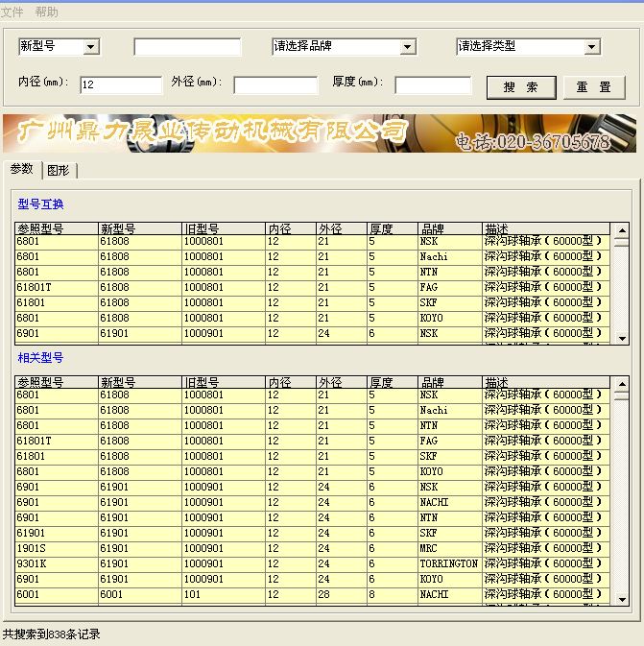Click the 品牌 column header in 相关型号 table
Screen dimensions: 644x646
449,382
